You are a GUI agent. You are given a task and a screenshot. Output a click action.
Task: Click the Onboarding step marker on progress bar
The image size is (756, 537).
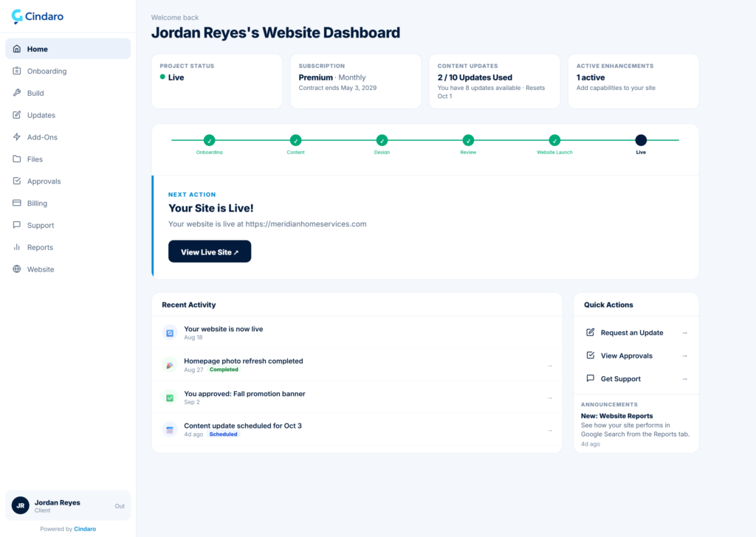click(x=209, y=140)
